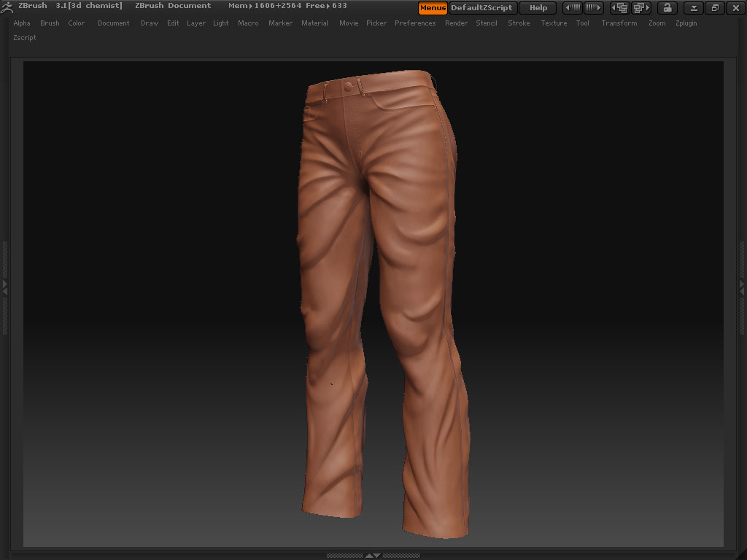Open the Macro menu

pyautogui.click(x=248, y=23)
